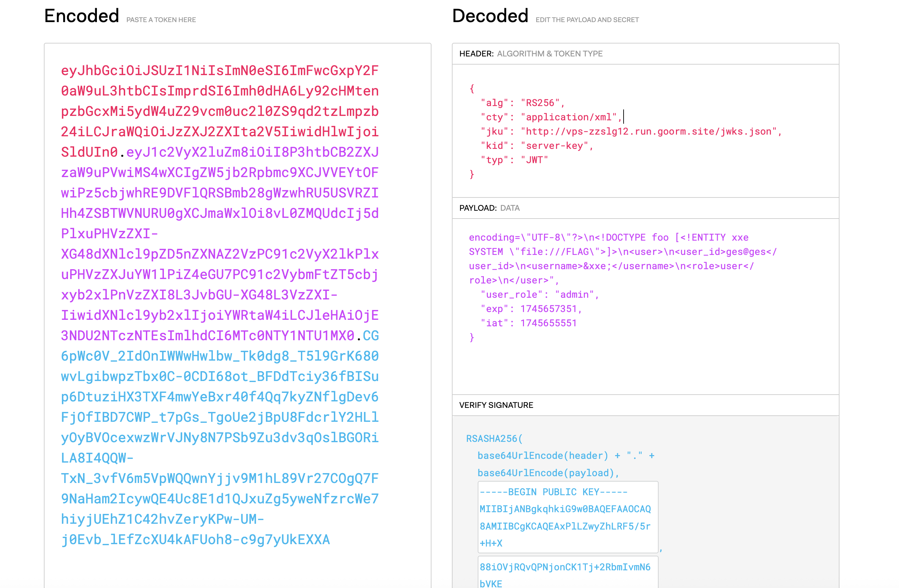This screenshot has width=899, height=588.
Task: Click the PAYLOAD: DATA section label
Action: point(489,208)
